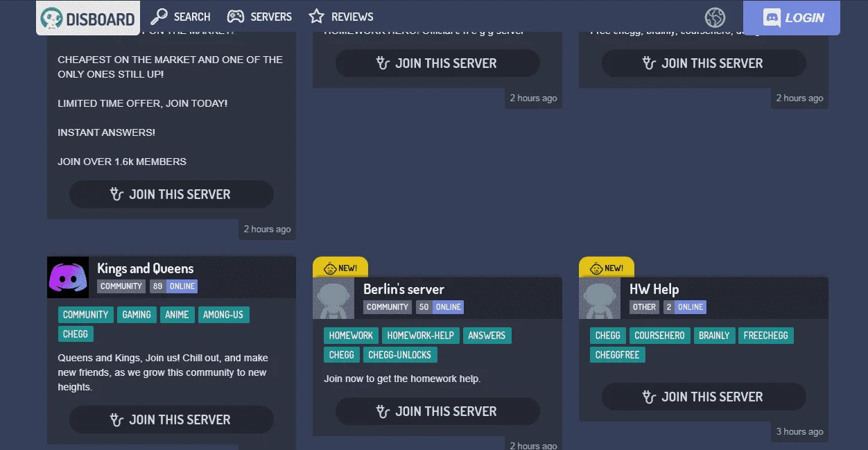Open the Reviews menu item
This screenshot has height=450, width=868.
pyautogui.click(x=340, y=17)
